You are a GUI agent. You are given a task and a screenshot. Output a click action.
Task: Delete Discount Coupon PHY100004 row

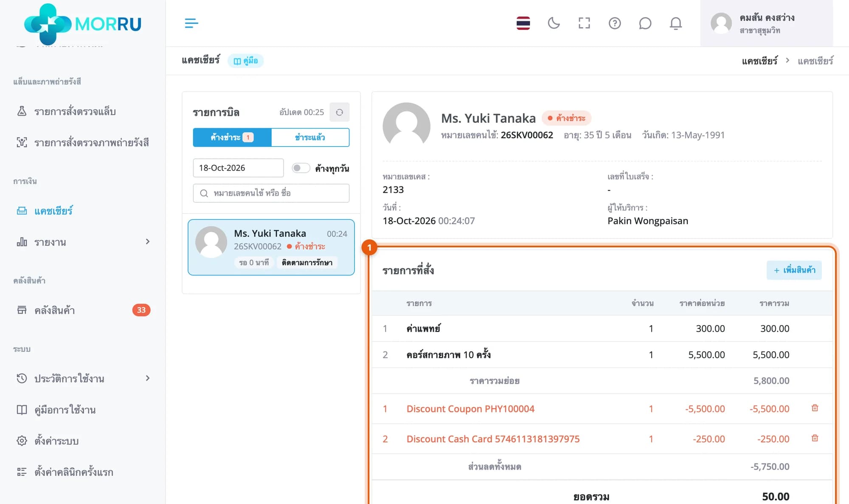(815, 408)
